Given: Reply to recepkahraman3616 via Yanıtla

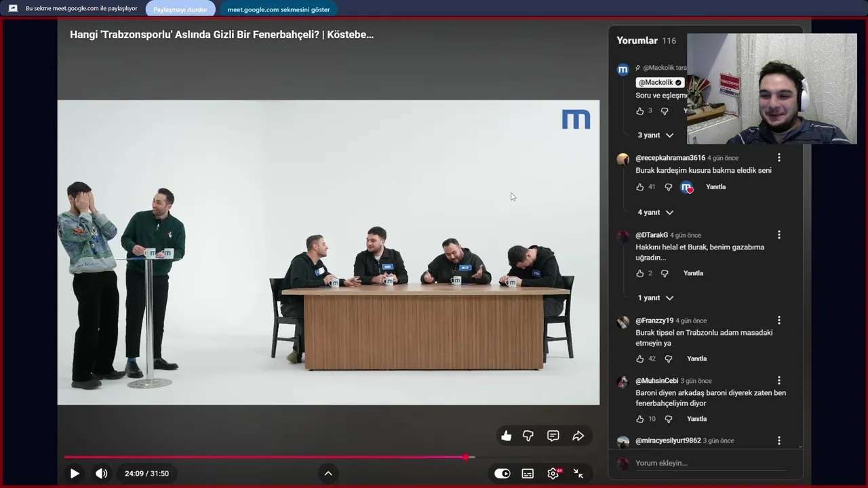Looking at the screenshot, I should click(x=715, y=187).
